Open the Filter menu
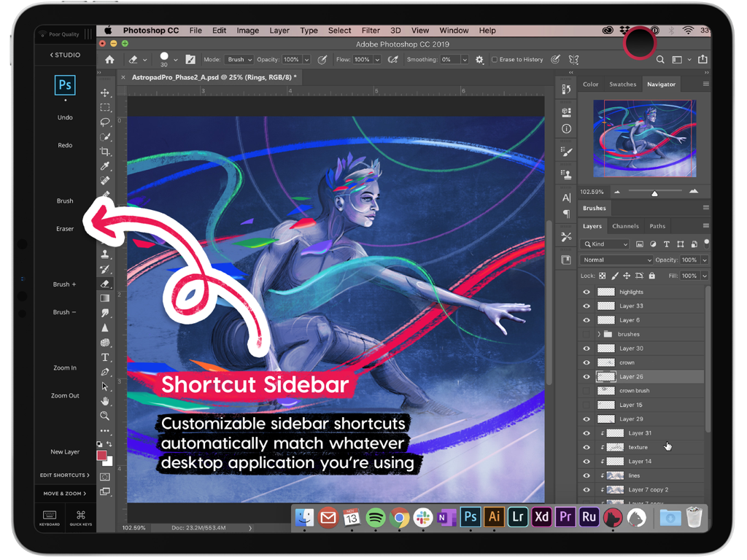Viewport: 747px width, 560px height. coord(371,31)
